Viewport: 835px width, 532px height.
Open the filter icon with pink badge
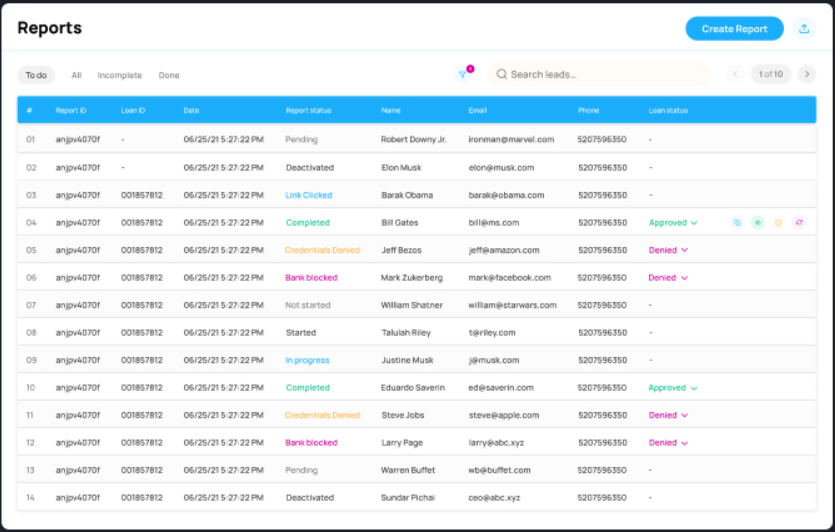pos(463,75)
